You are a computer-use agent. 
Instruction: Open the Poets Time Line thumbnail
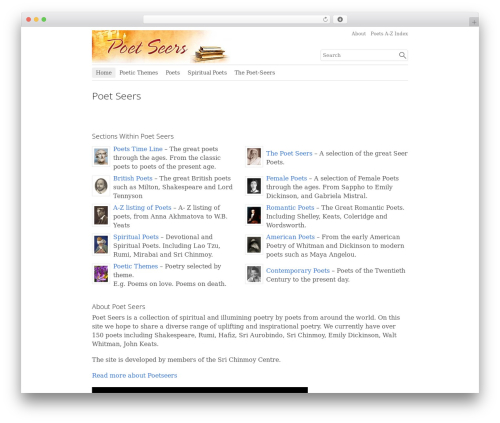click(x=101, y=156)
